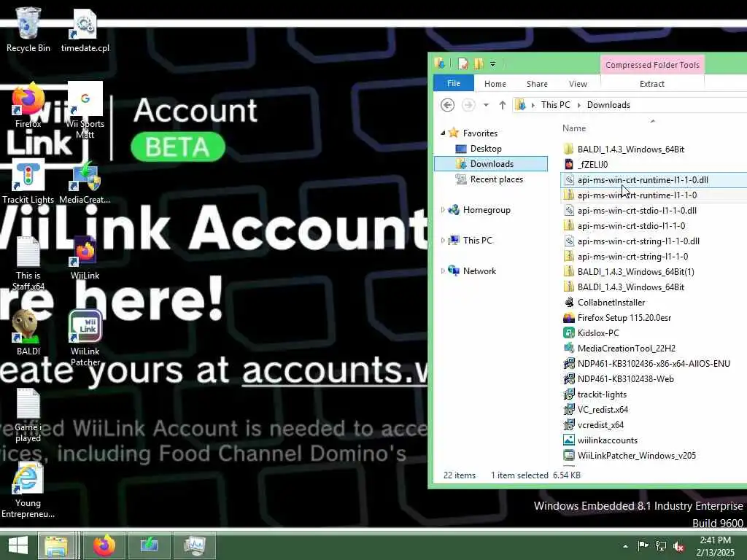The width and height of the screenshot is (747, 560).
Task: Open Customize Quick Access Toolbar dropdown
Action: tap(492, 64)
